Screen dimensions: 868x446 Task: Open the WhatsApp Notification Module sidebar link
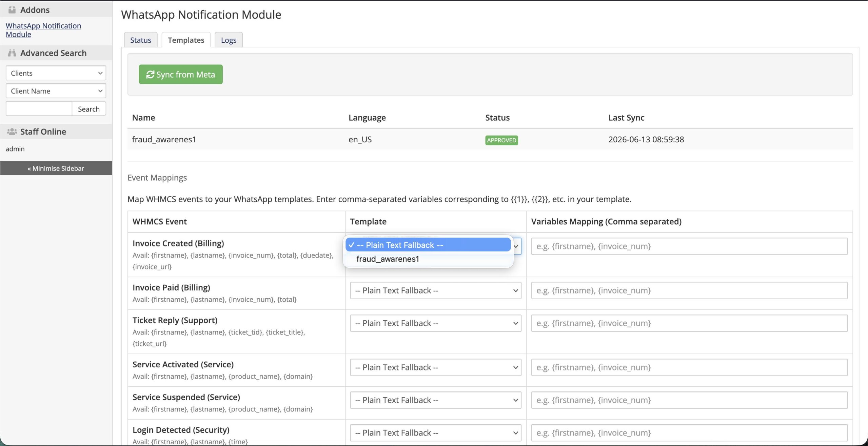click(43, 30)
